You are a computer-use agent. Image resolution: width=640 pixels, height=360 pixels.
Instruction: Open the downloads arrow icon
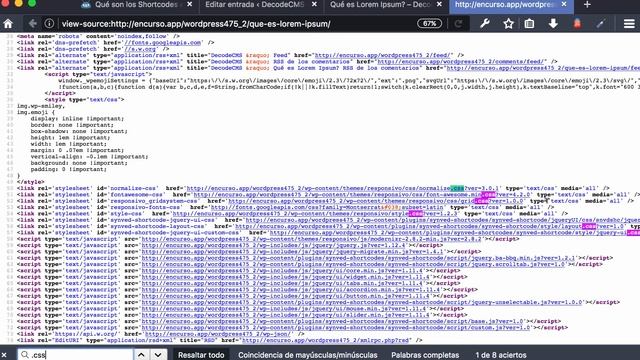[x=553, y=24]
